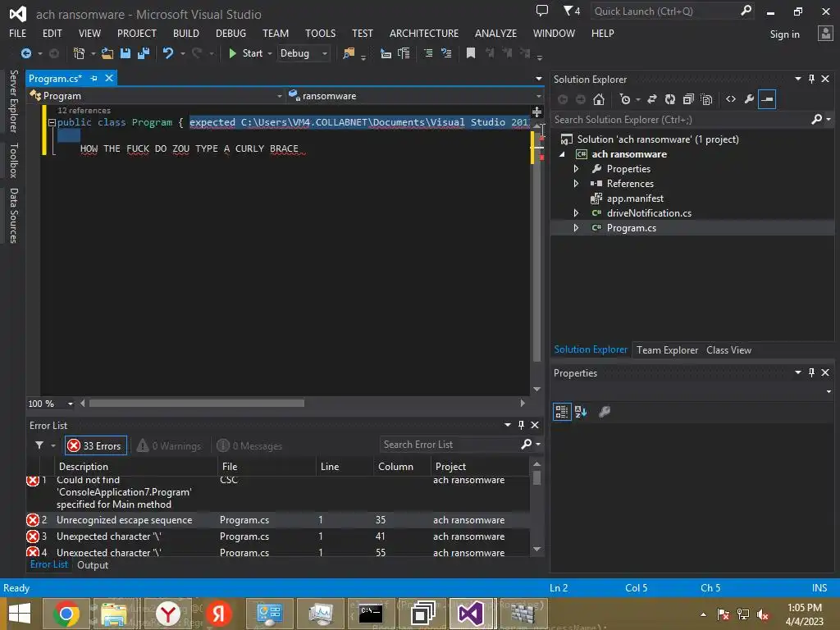Pin the Program.cs tab

tap(94, 78)
